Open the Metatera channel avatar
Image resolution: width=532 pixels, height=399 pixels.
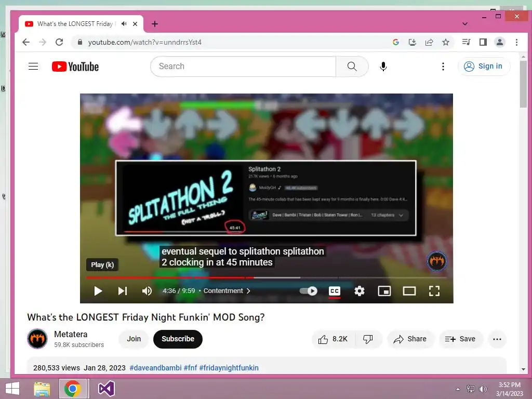(37, 339)
